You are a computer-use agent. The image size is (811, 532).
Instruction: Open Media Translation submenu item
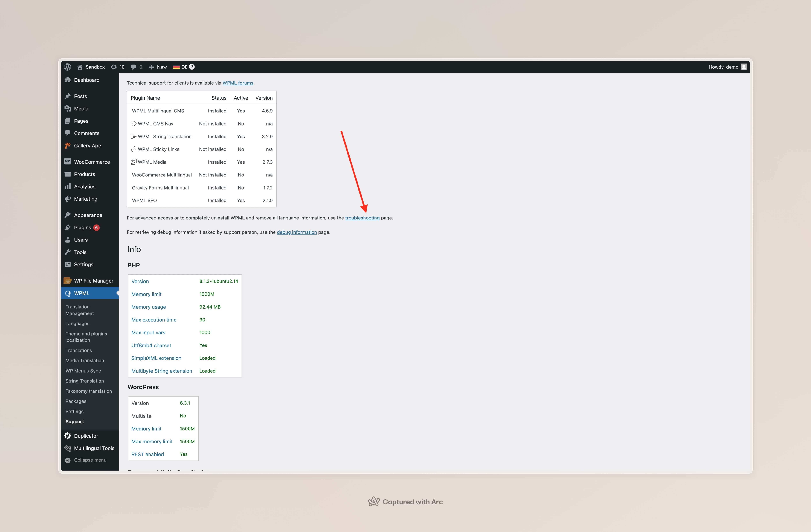coord(84,360)
